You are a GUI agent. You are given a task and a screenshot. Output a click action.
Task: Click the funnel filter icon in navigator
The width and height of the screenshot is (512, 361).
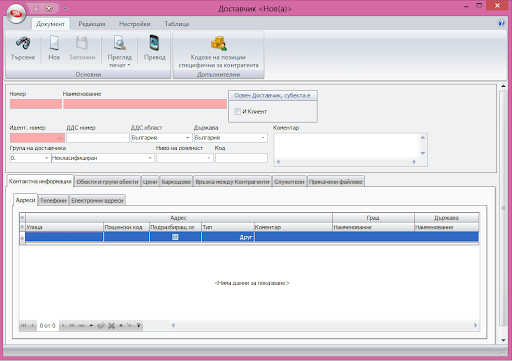(139, 325)
